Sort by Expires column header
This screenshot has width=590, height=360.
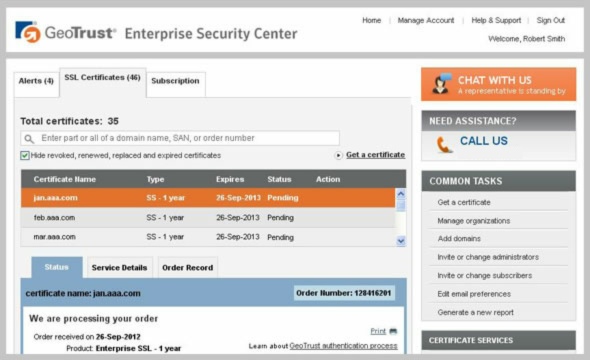point(230,179)
